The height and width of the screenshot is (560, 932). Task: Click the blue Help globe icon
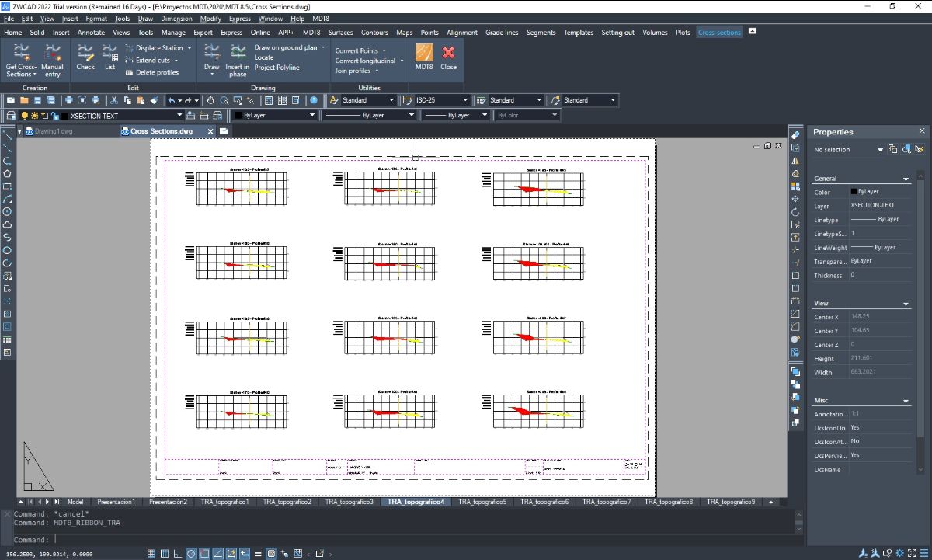click(313, 100)
